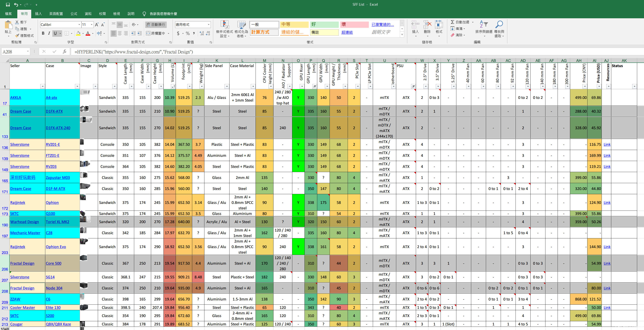The image size is (644, 330).
Task: Click the increase decimal icon
Action: [x=202, y=33]
